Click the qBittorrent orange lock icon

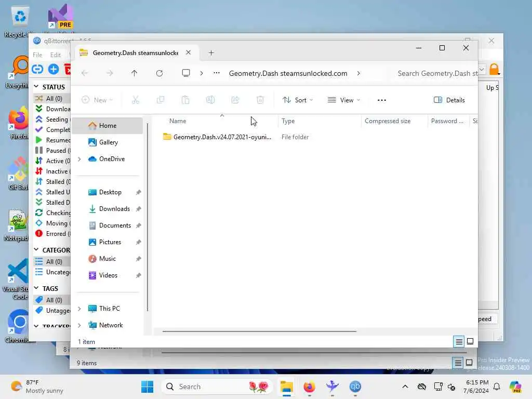[495, 69]
